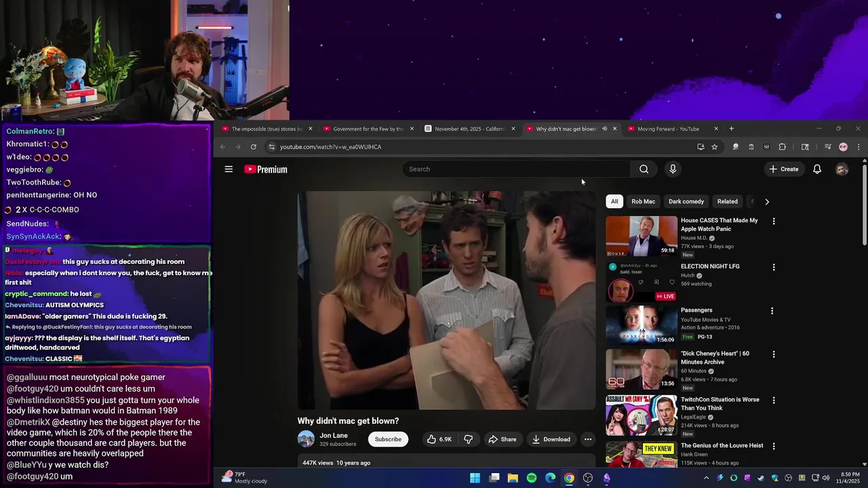The height and width of the screenshot is (488, 868).
Task: Select the All filter chip
Action: 614,201
